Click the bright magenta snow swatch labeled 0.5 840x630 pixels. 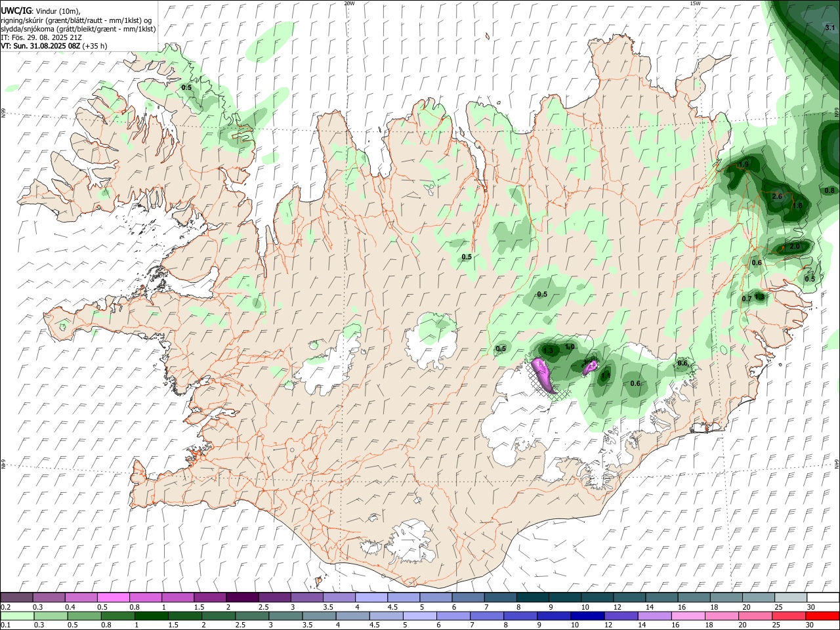coord(113,597)
